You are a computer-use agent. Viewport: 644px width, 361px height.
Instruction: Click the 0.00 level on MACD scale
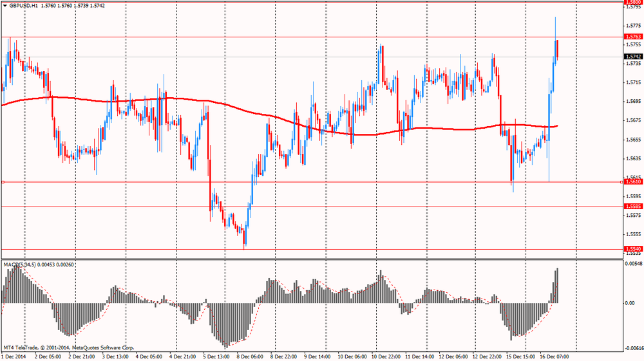click(630, 302)
